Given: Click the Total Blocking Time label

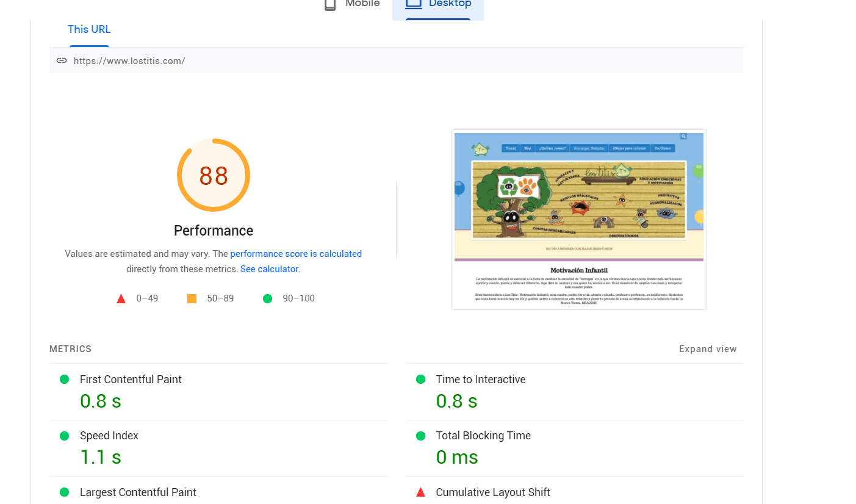Looking at the screenshot, I should pyautogui.click(x=483, y=436).
